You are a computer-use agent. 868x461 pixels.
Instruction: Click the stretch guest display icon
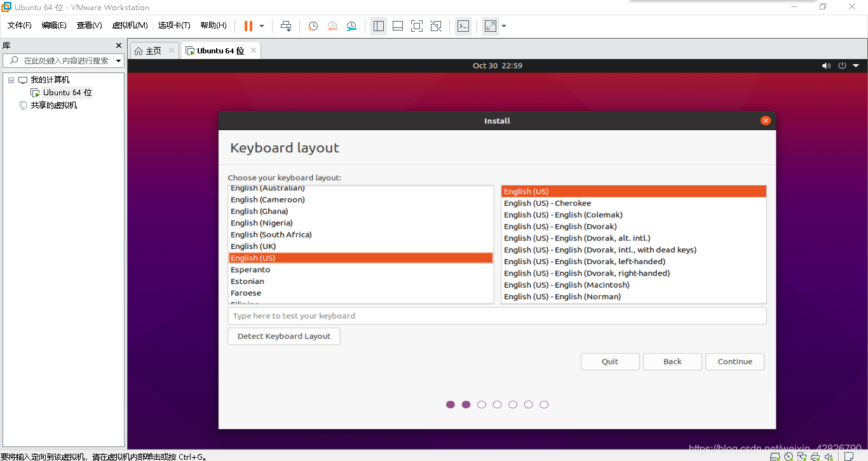[491, 26]
